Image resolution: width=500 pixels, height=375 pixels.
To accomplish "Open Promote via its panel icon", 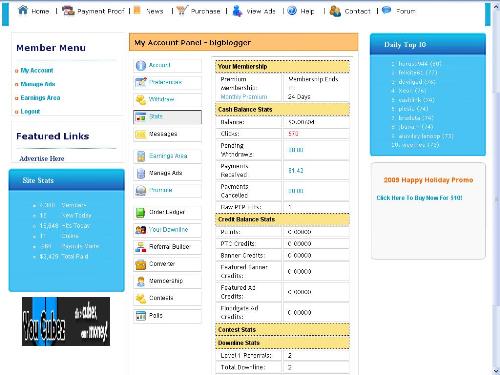I will [141, 190].
